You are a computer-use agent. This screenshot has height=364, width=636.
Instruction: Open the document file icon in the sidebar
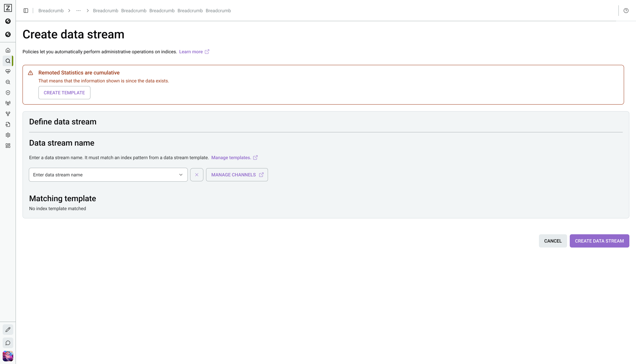pos(8,124)
